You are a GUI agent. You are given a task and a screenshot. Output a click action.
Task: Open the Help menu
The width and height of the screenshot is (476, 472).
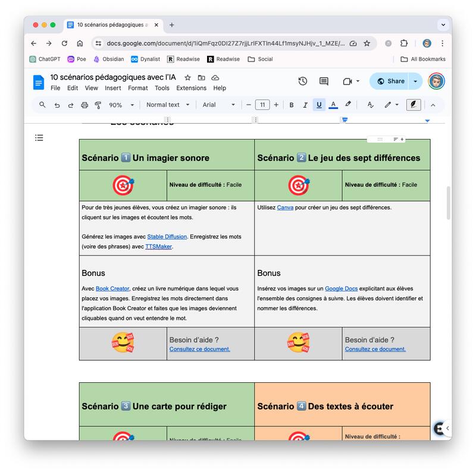[220, 88]
